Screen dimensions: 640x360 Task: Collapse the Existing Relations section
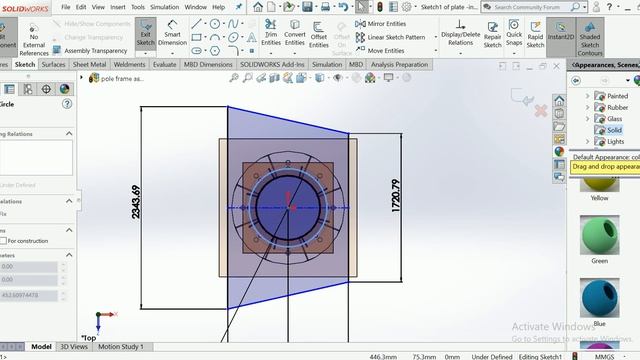[69, 133]
